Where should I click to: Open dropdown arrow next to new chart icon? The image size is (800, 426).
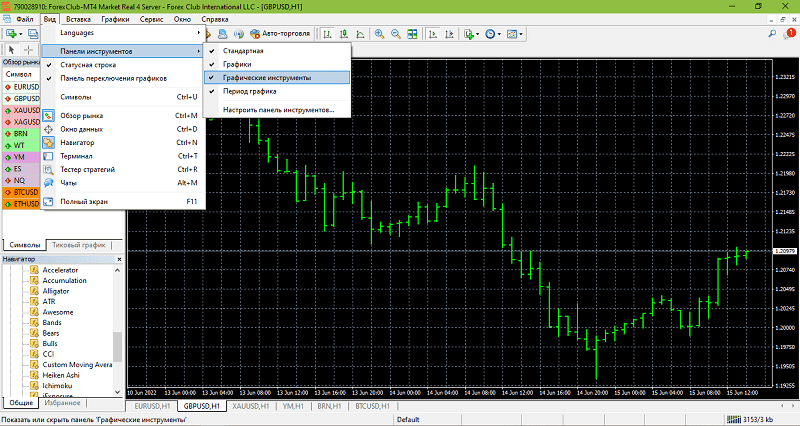pyautogui.click(x=20, y=34)
